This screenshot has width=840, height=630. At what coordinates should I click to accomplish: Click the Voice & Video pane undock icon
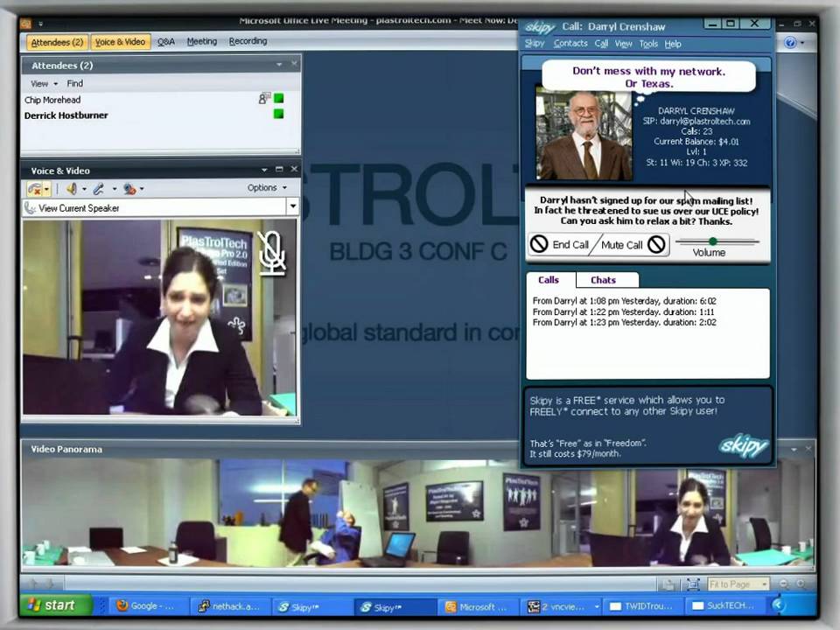pyautogui.click(x=279, y=169)
